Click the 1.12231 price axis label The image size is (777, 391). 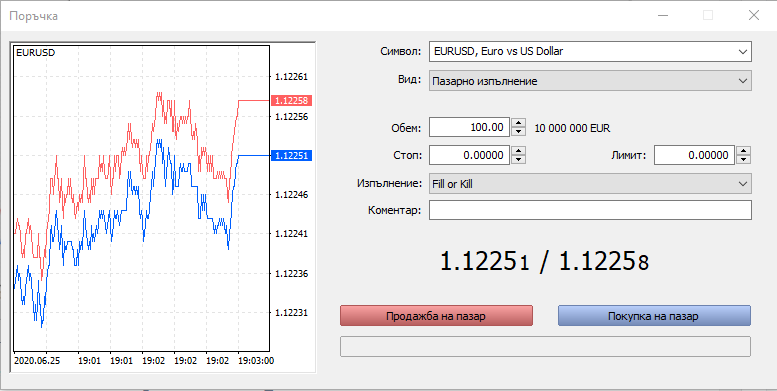tap(291, 313)
